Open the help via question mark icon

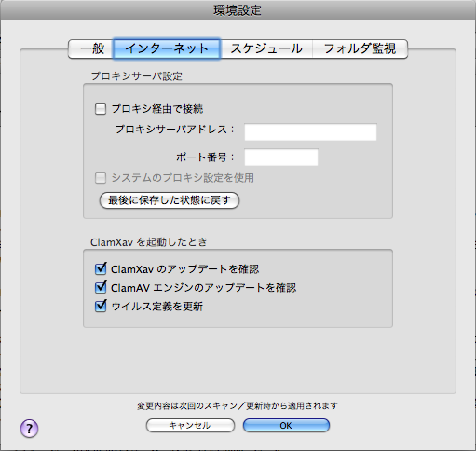[x=29, y=429]
